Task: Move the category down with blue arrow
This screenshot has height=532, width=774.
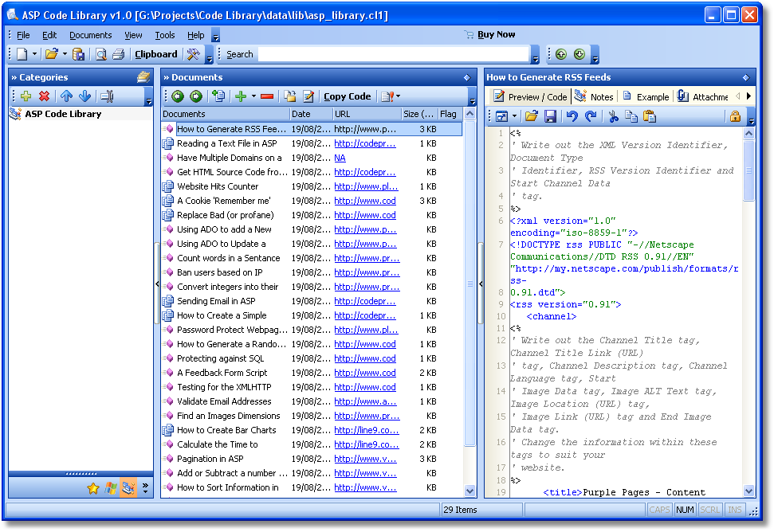Action: tap(84, 95)
